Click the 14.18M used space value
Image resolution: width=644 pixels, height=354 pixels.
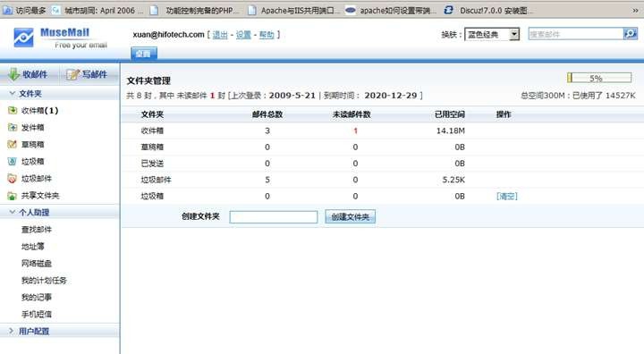pos(451,131)
